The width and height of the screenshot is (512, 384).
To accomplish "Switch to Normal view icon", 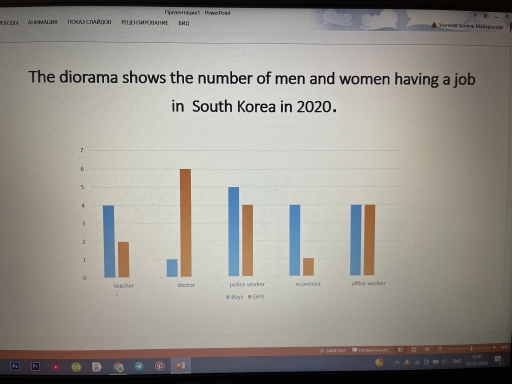I will tap(401, 350).
